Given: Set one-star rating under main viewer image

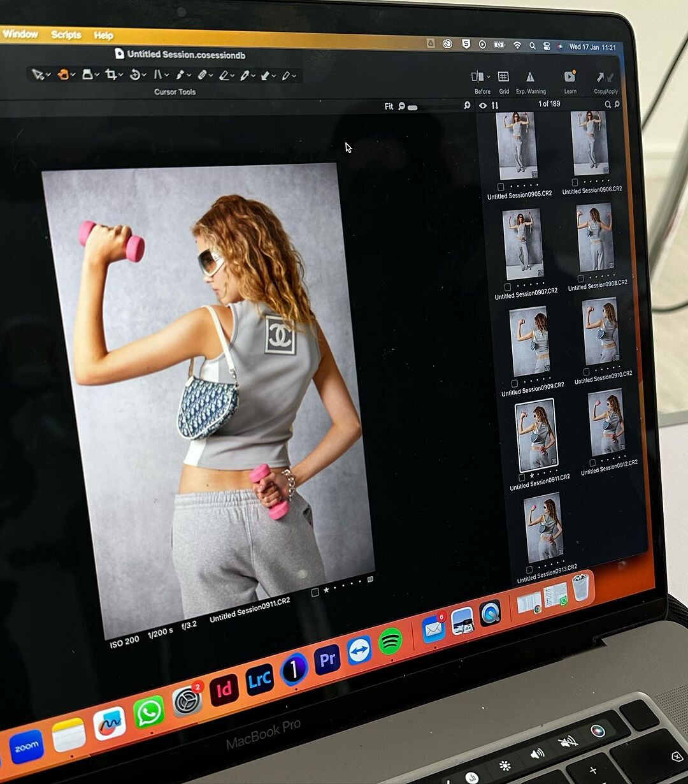Looking at the screenshot, I should (327, 590).
